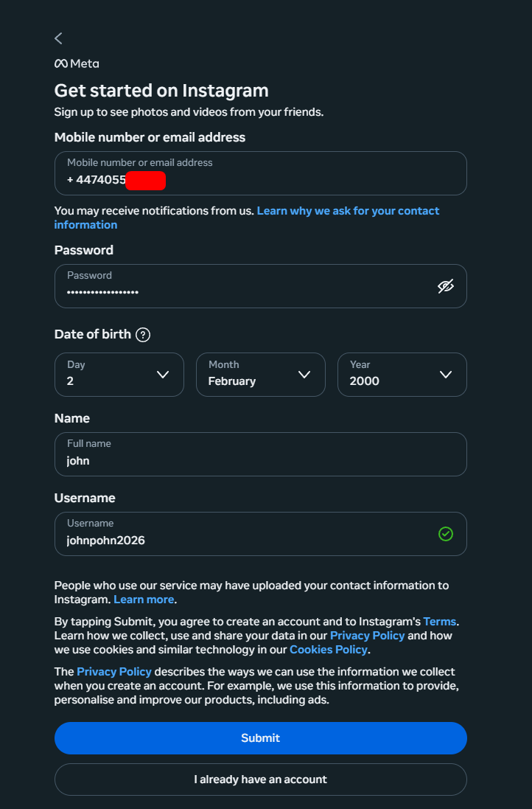Open Instagram's Terms link
The height and width of the screenshot is (809, 532).
click(x=440, y=621)
